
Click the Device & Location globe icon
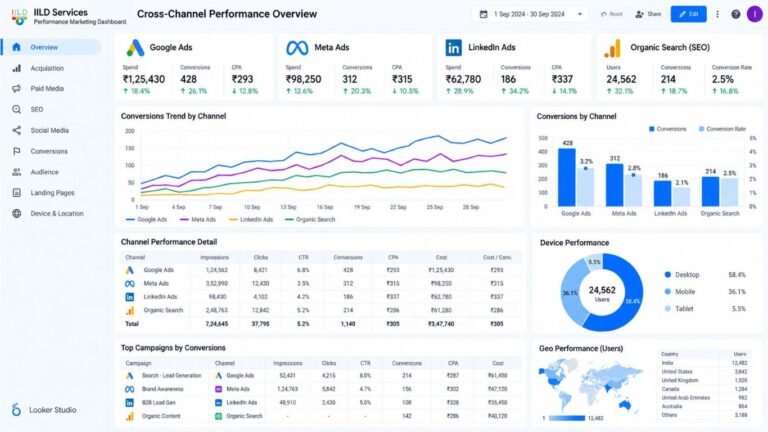[x=17, y=214]
